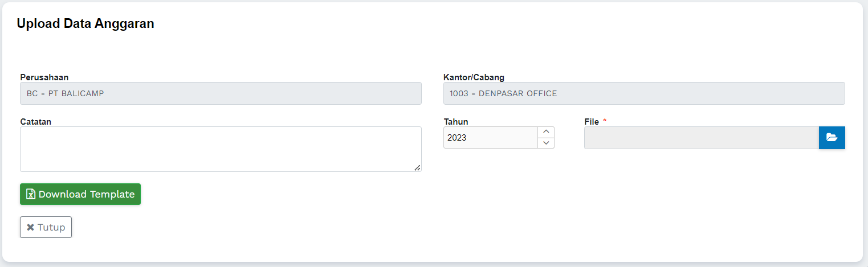
Task: Click the Upload Data Anggaran heading
Action: click(x=85, y=24)
